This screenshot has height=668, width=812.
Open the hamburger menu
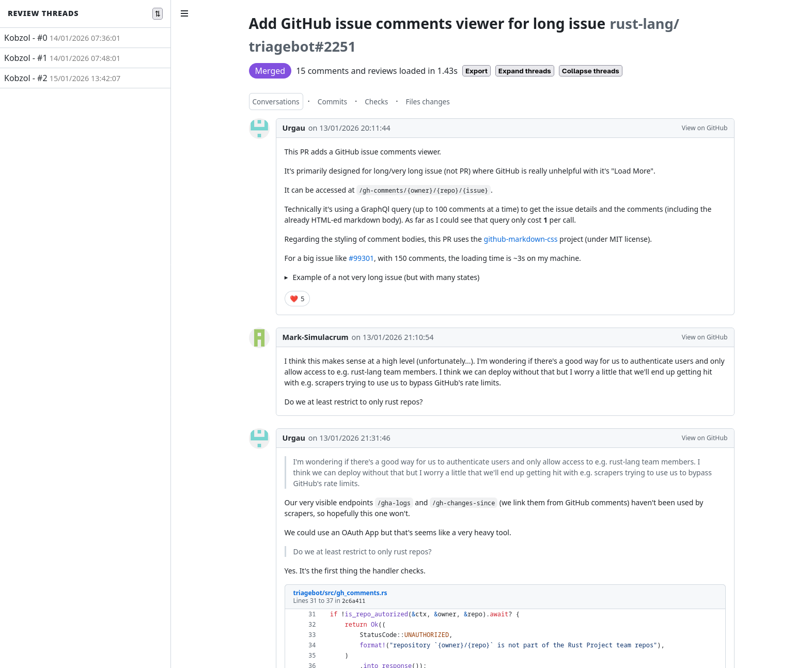(184, 13)
